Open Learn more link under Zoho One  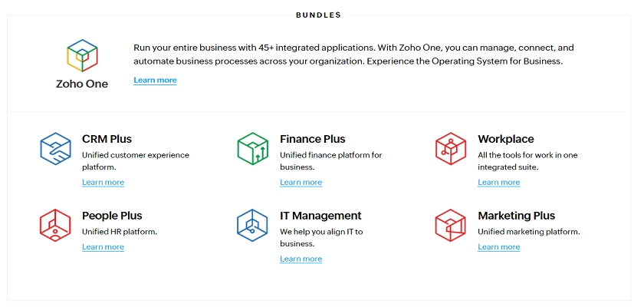[155, 80]
